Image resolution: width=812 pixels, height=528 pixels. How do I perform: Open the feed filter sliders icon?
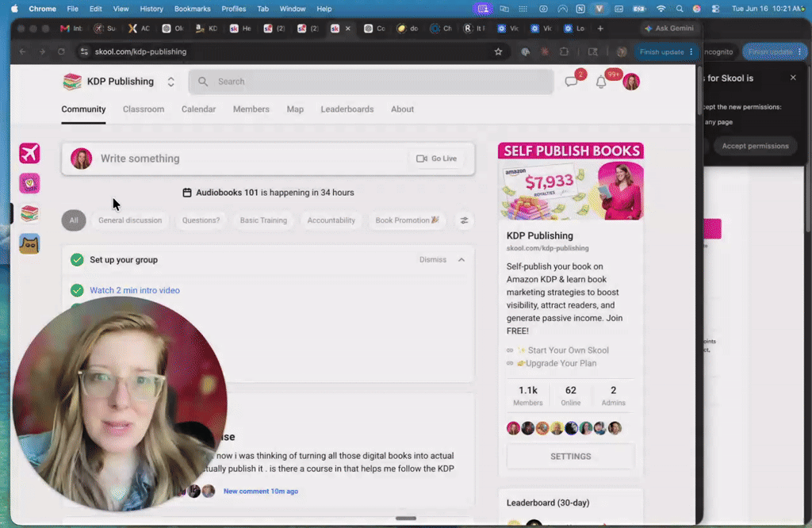(464, 220)
